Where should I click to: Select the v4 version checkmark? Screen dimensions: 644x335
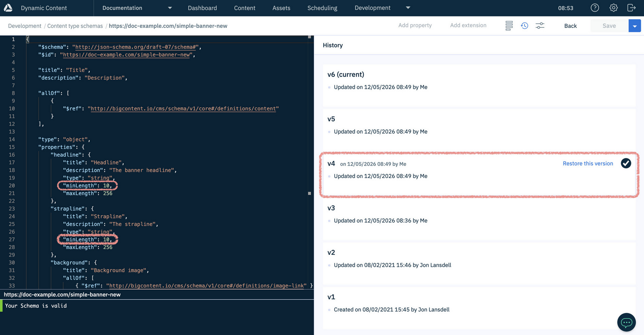click(626, 163)
